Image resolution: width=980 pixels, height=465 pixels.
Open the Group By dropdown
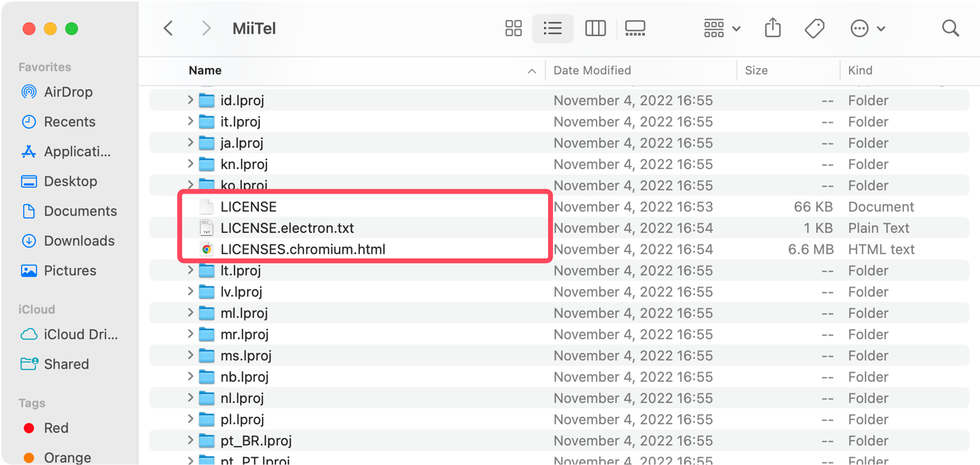coord(722,29)
